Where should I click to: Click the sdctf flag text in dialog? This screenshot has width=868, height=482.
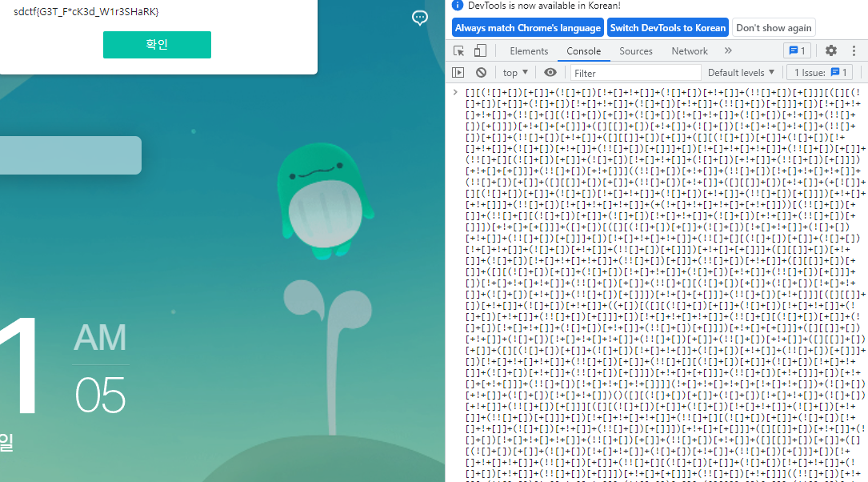coord(86,11)
